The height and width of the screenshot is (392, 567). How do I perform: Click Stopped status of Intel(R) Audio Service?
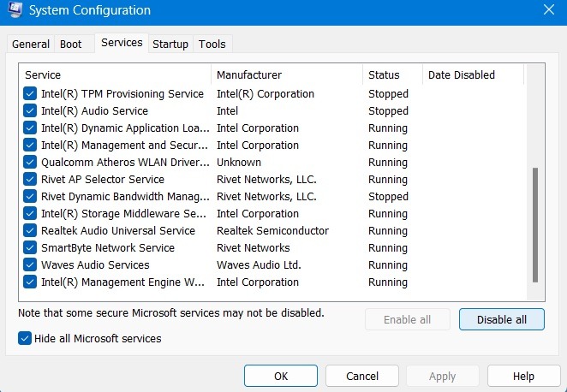[x=388, y=111]
